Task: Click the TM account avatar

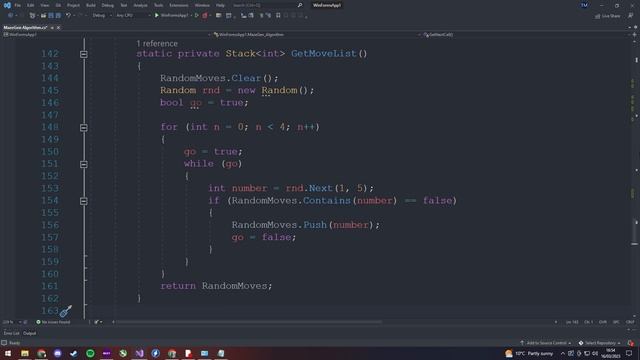Action: (x=584, y=5)
